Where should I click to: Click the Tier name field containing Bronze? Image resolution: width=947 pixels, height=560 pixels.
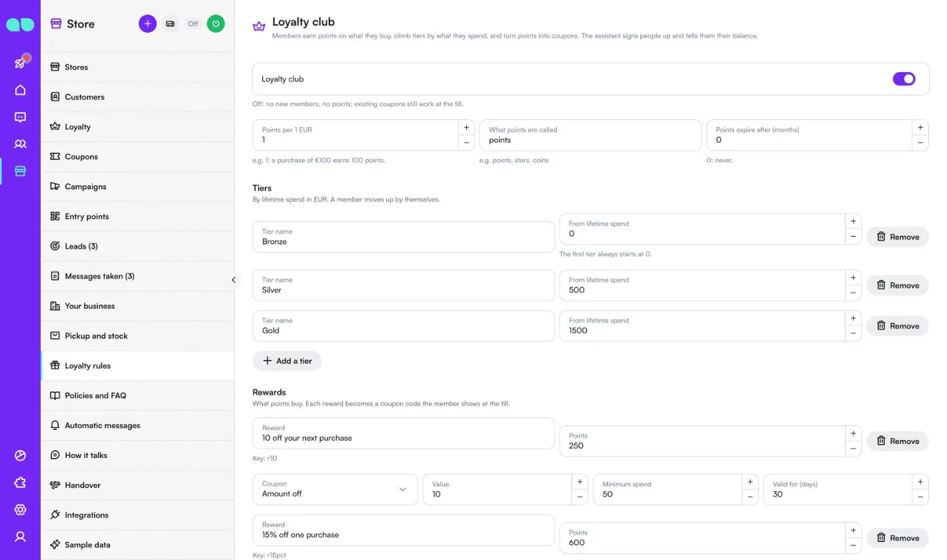click(x=403, y=237)
